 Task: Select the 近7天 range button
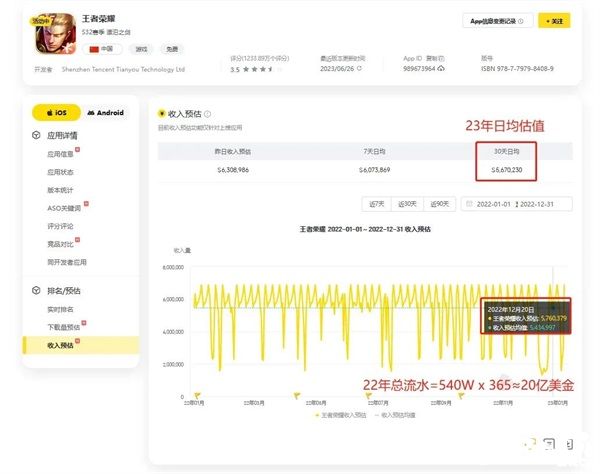pyautogui.click(x=377, y=204)
